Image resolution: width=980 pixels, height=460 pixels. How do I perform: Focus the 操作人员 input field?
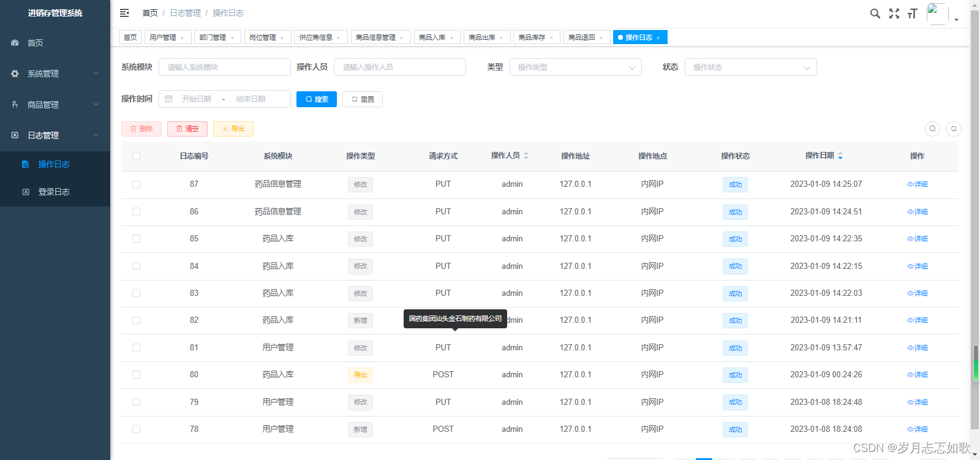[x=400, y=67]
